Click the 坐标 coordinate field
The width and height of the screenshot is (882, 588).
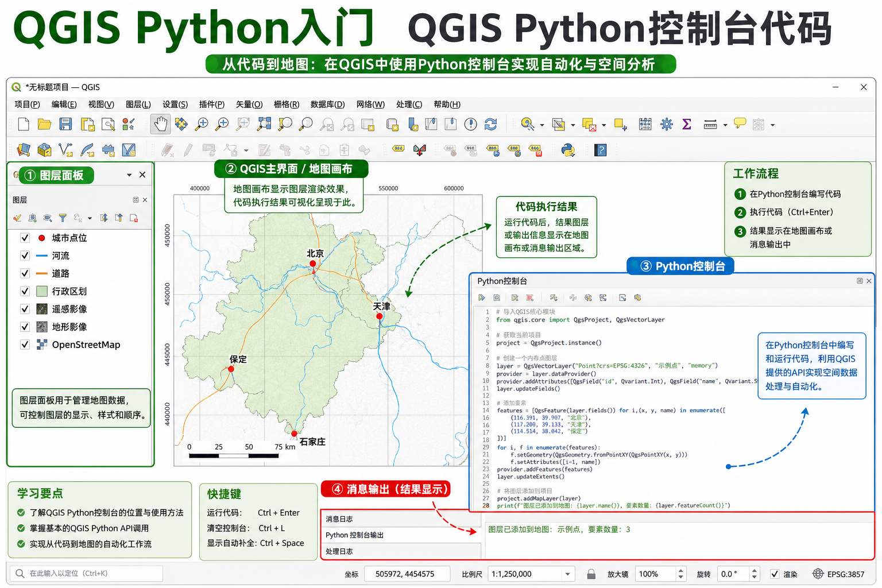(408, 574)
